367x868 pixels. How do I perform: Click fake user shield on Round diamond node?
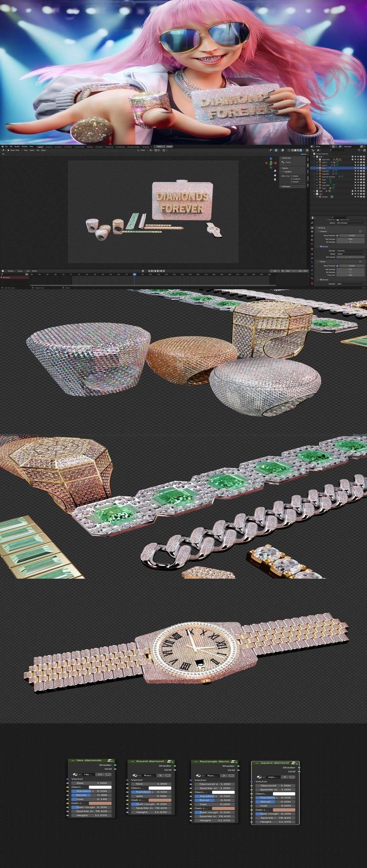pyautogui.click(x=168, y=776)
